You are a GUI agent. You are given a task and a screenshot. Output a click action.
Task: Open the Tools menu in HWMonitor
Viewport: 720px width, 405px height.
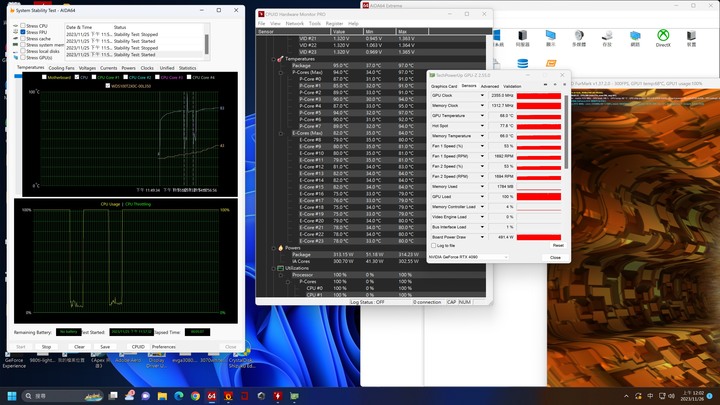tap(315, 23)
